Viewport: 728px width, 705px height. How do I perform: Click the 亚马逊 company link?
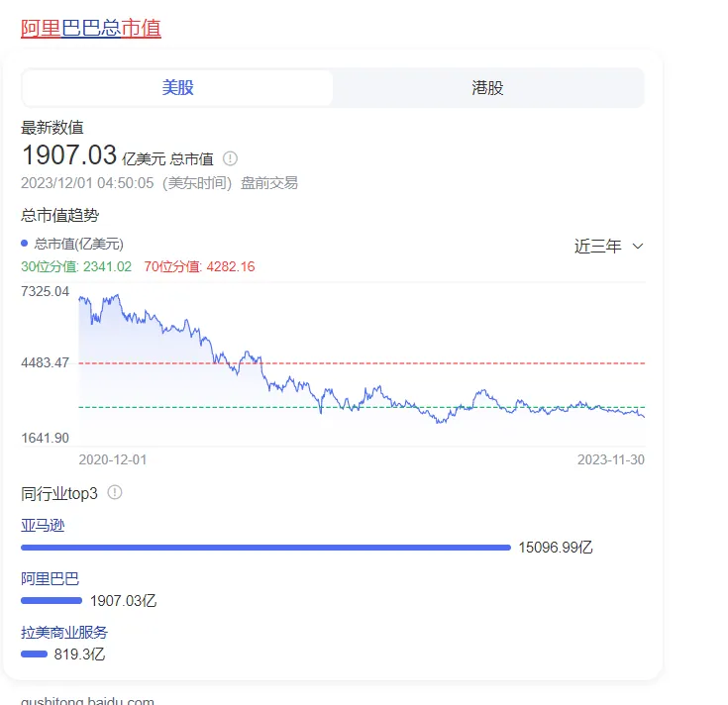(43, 526)
